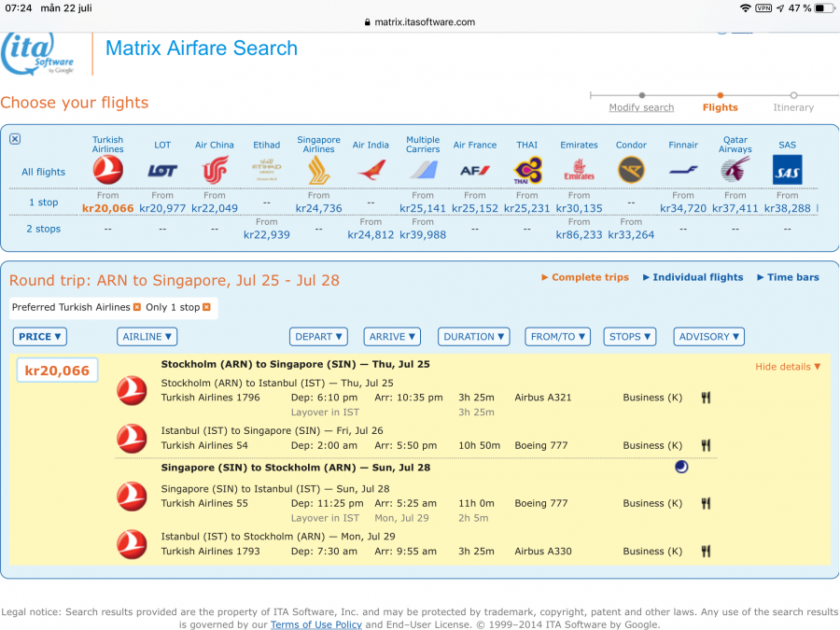Select the Air China airline logo

215,170
